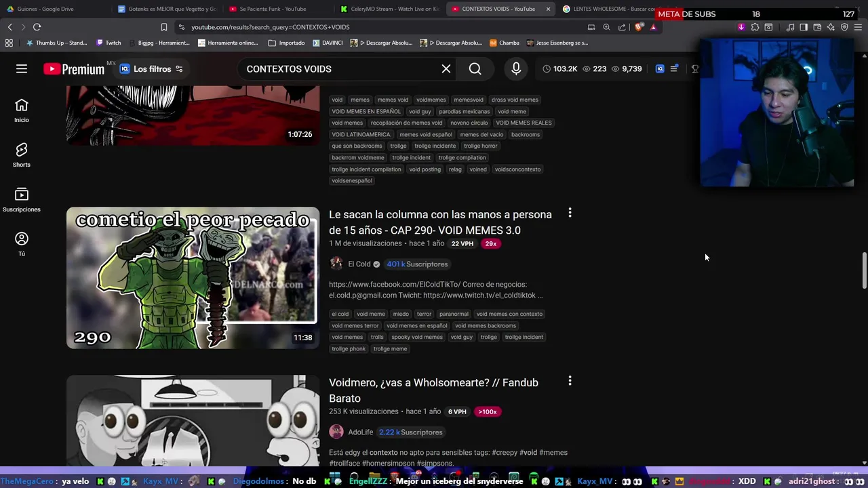
Task: Click the 'noveno círculo' tag
Action: pos(469,123)
